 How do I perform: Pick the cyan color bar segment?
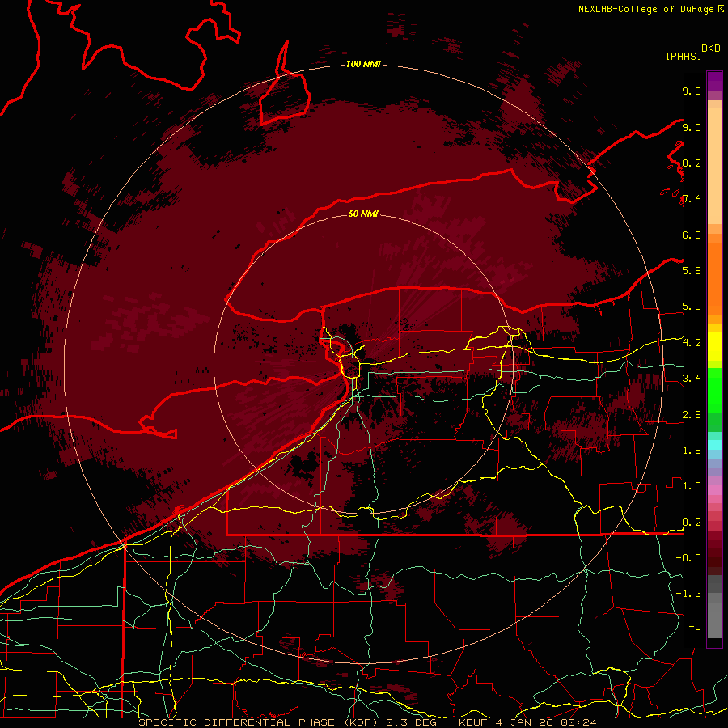coord(714,445)
